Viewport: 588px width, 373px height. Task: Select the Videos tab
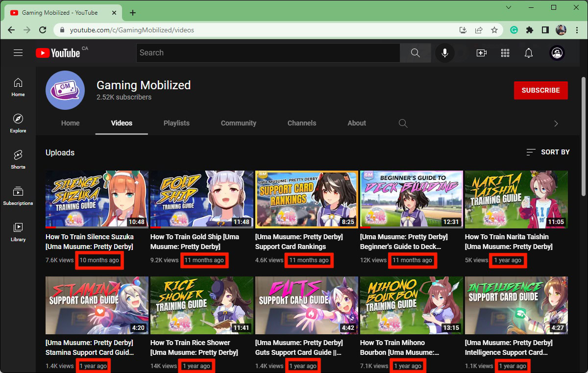[122, 124]
